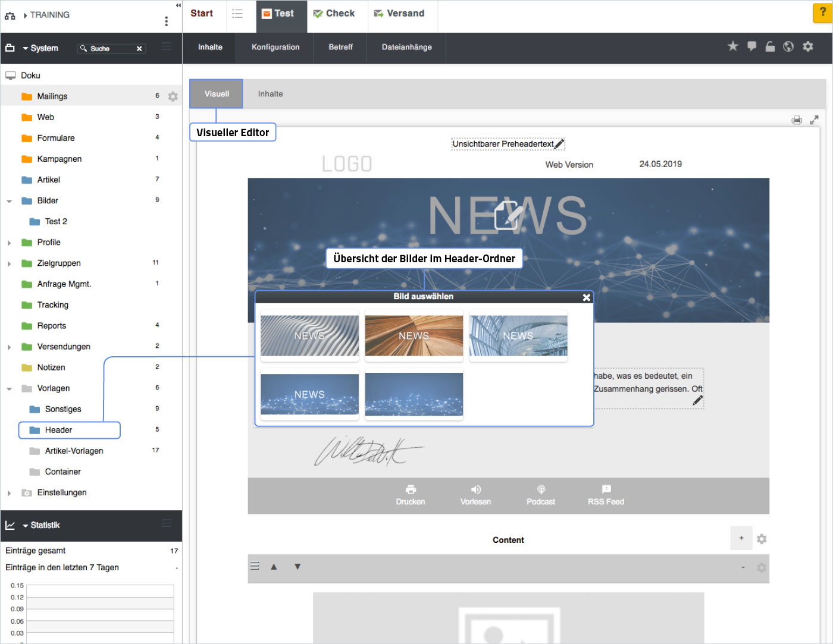Select the brown wood NEWS header image
This screenshot has height=644, width=833.
click(x=414, y=336)
